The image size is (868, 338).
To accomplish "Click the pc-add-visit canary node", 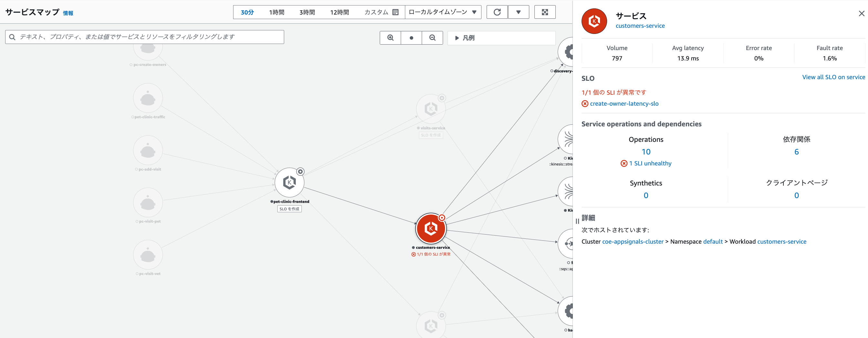I will [148, 151].
